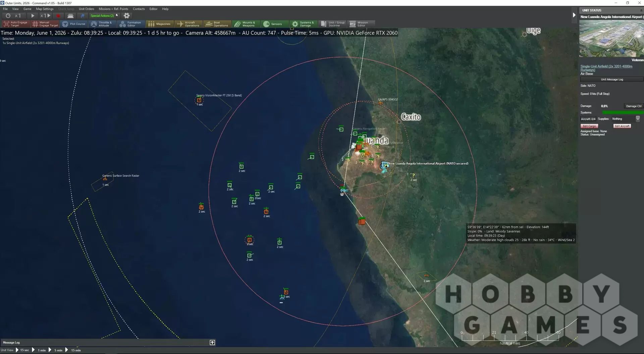Image resolution: width=644 pixels, height=354 pixels.
Task: Open the Mission Editor
Action: pos(361,24)
